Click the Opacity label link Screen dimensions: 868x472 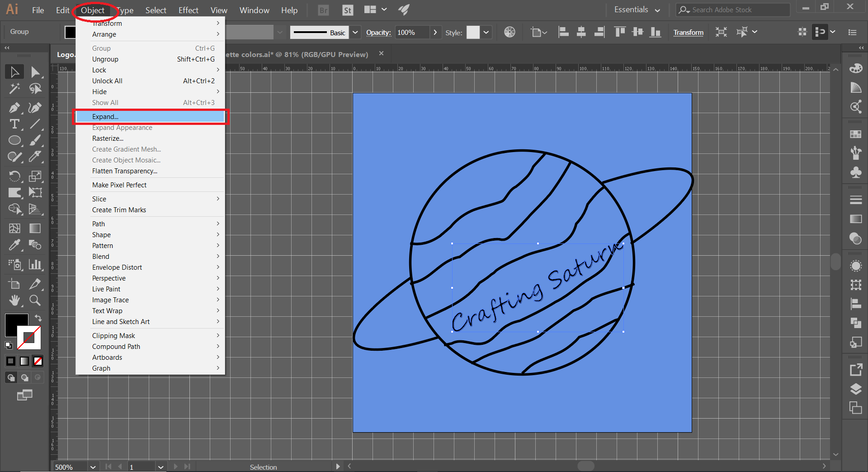coord(378,33)
